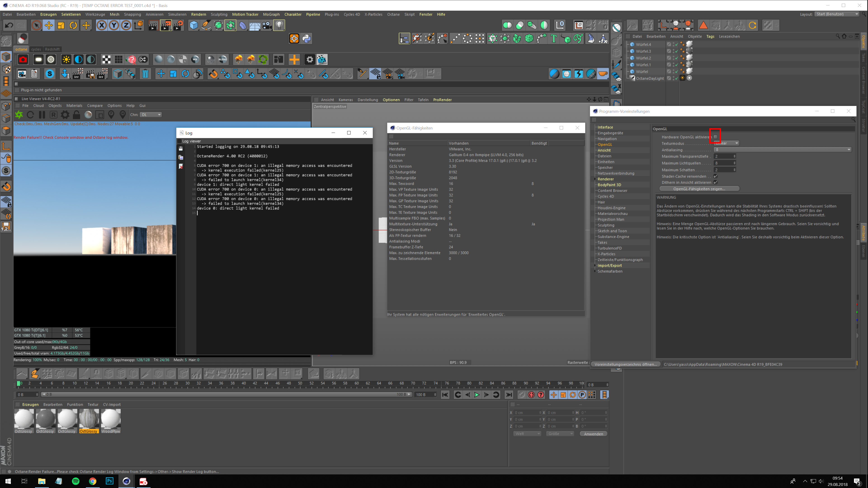Screen dimensions: 868x488
Task: Enable Hardware OpenGL aktivieren checkbox
Action: [715, 137]
